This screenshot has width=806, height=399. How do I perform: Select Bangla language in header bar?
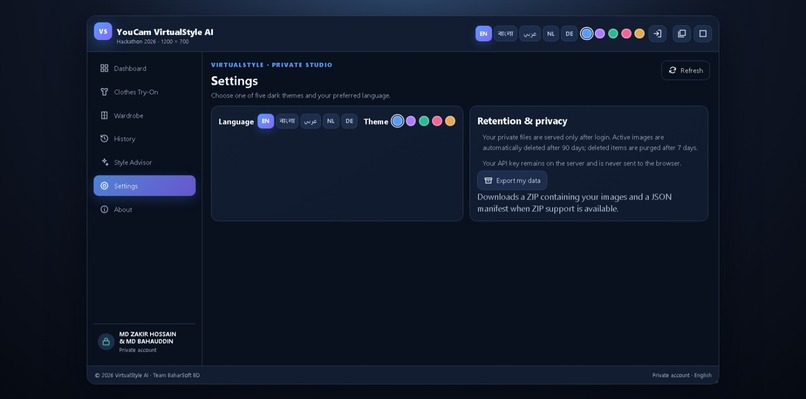click(506, 34)
